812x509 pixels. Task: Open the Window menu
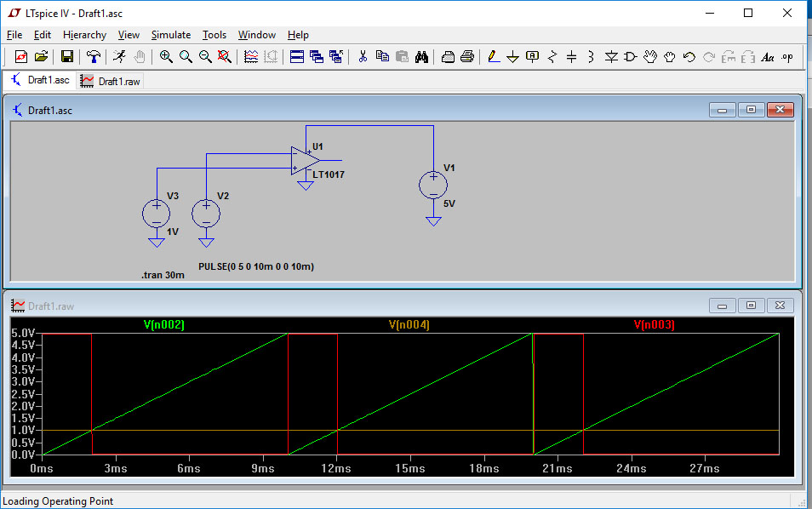coord(257,35)
